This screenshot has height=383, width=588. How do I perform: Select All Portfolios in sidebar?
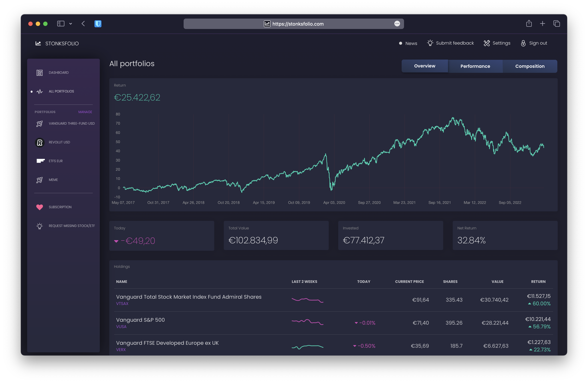[61, 91]
